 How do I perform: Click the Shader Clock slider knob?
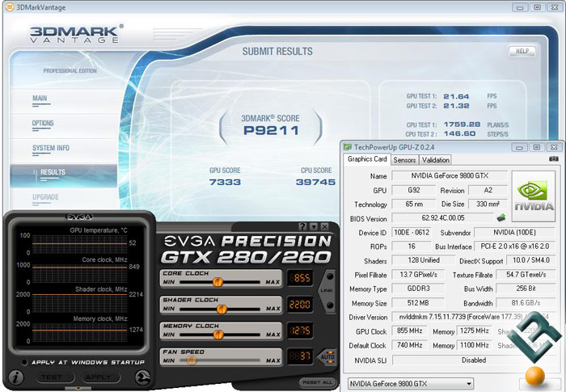pyautogui.click(x=222, y=309)
